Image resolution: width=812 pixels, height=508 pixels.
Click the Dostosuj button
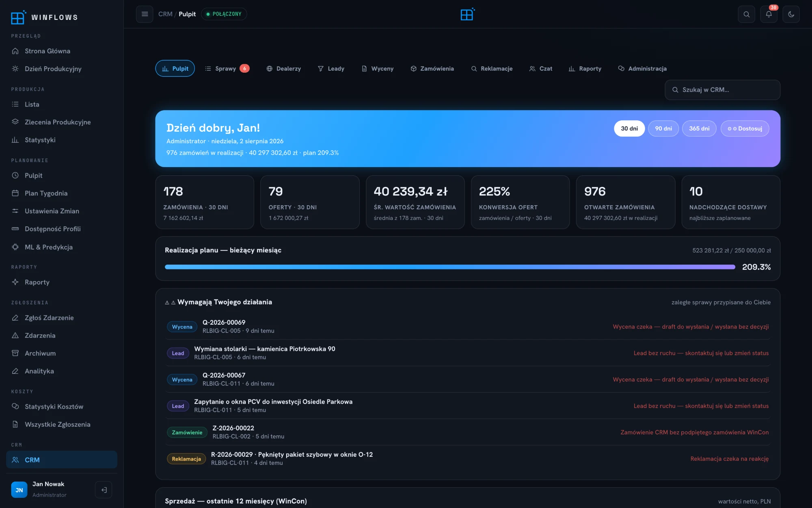(x=745, y=128)
